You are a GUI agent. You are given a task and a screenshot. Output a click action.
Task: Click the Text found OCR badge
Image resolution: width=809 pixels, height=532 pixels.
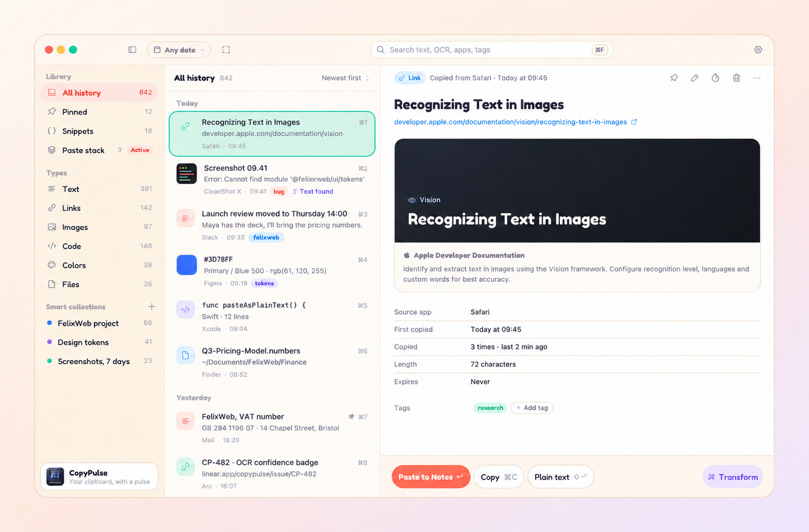click(313, 191)
